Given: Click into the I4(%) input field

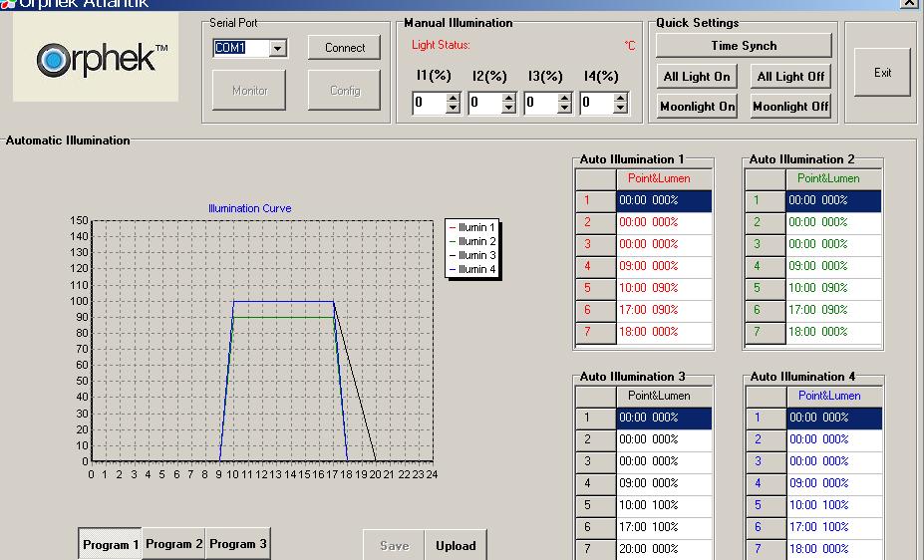Looking at the screenshot, I should pyautogui.click(x=596, y=103).
